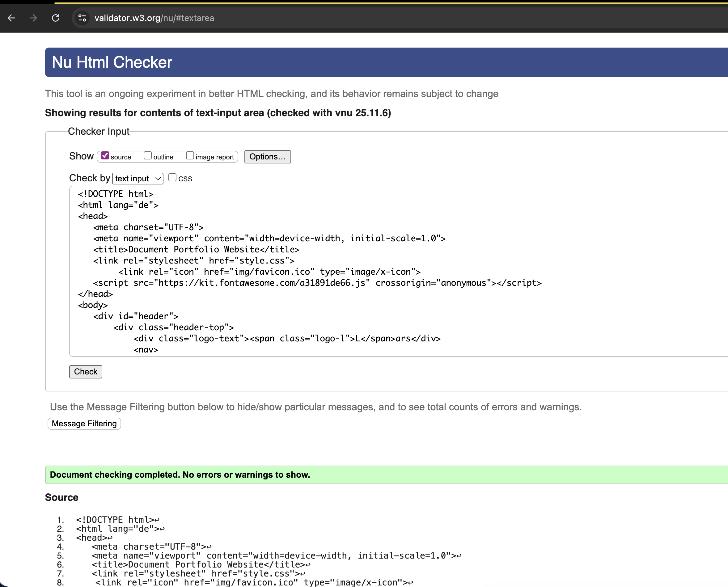Open Message Filtering
The width and height of the screenshot is (728, 587).
tap(84, 424)
